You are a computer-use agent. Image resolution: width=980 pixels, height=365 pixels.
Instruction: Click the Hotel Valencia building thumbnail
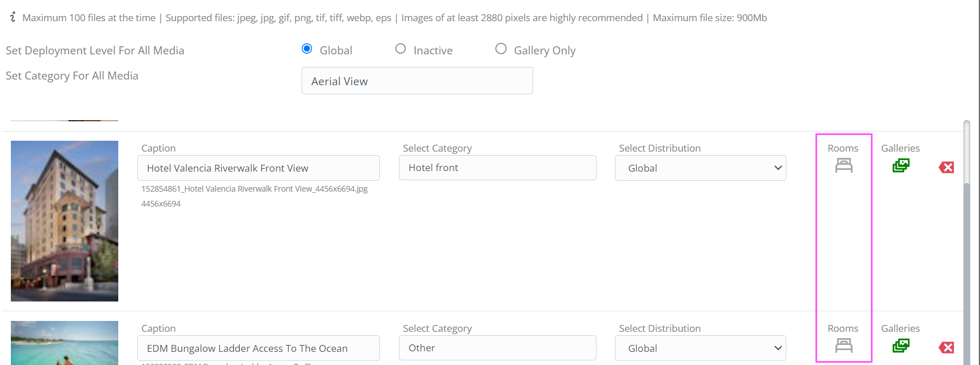[x=65, y=221]
